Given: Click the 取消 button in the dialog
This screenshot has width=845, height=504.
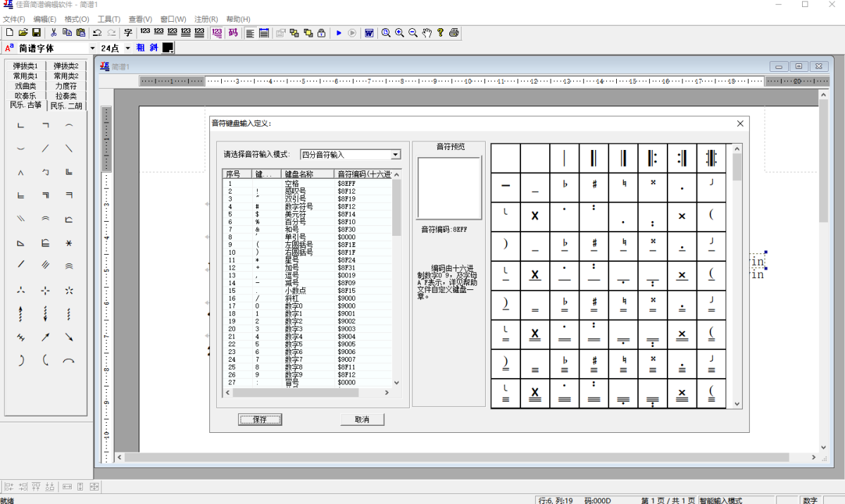Looking at the screenshot, I should point(362,420).
